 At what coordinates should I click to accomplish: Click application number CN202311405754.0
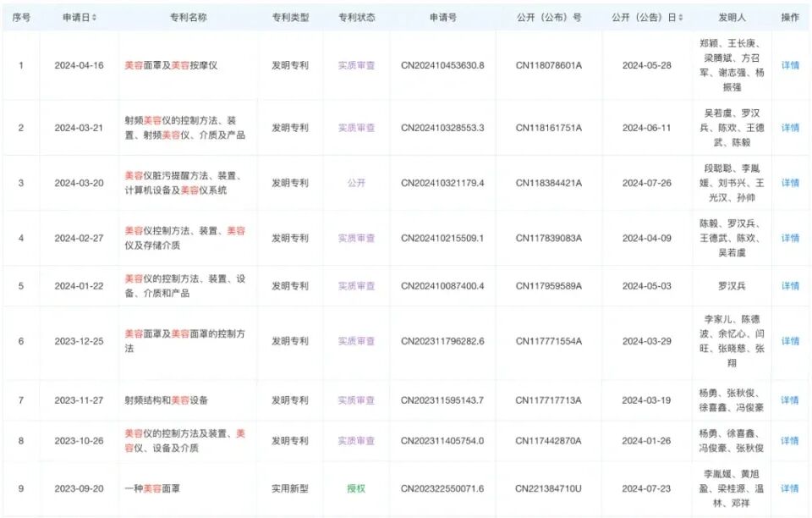point(442,441)
